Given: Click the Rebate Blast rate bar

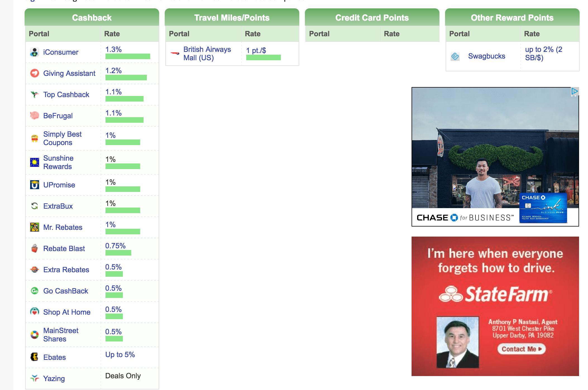Looking at the screenshot, I should [x=118, y=253].
